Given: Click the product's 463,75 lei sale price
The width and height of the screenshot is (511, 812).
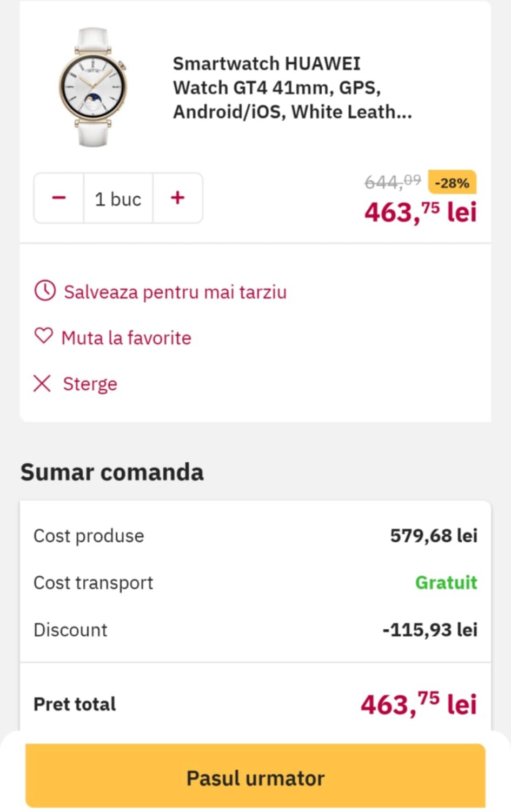Looking at the screenshot, I should pos(420,212).
